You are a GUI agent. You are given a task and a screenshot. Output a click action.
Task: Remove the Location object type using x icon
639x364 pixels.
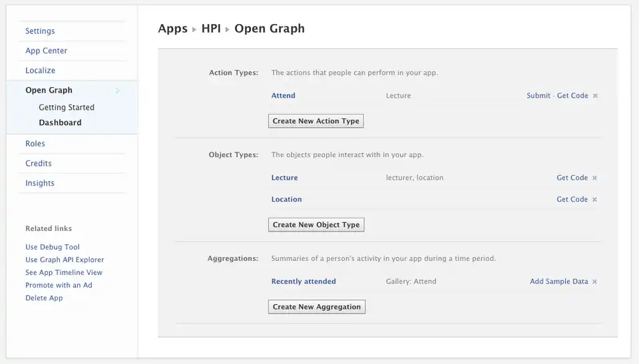click(x=594, y=200)
